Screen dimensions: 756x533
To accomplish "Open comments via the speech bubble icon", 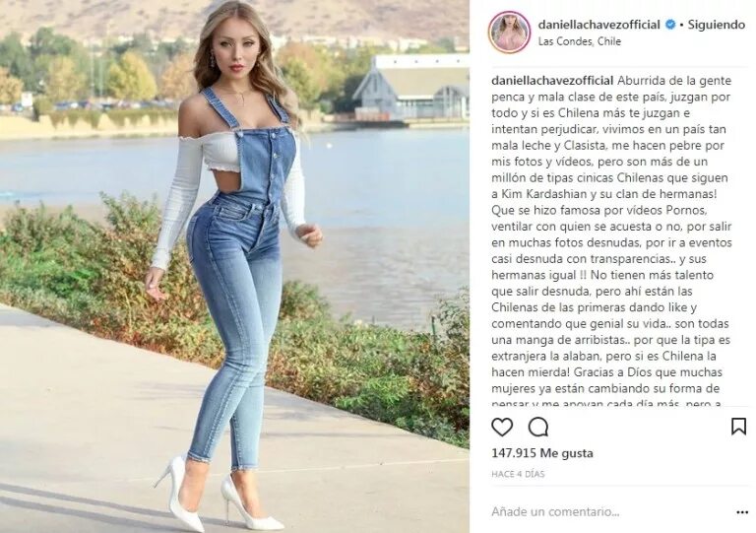I will click(538, 427).
